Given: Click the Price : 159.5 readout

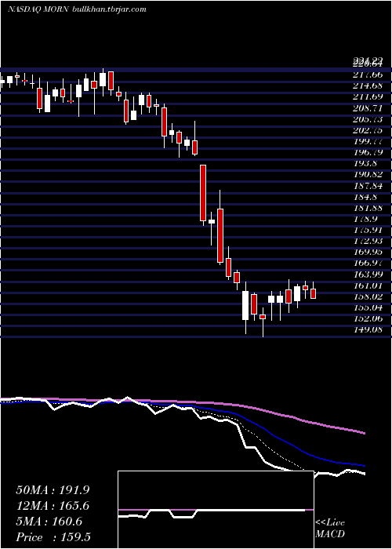Looking at the screenshot, I should [53, 537].
